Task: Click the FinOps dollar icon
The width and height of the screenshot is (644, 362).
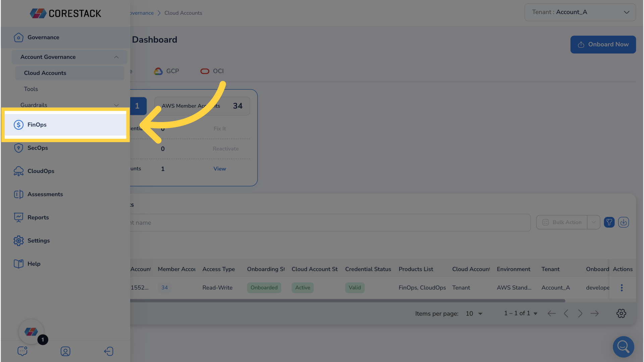Action: click(x=18, y=125)
